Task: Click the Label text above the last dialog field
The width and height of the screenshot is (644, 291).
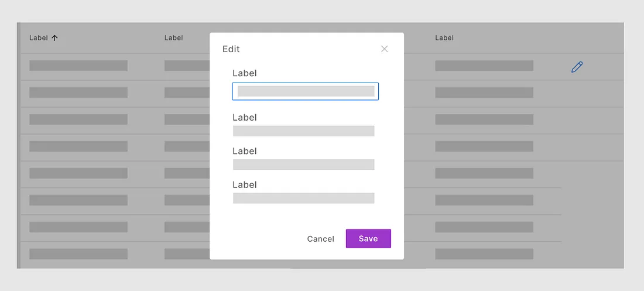Action: coord(245,184)
